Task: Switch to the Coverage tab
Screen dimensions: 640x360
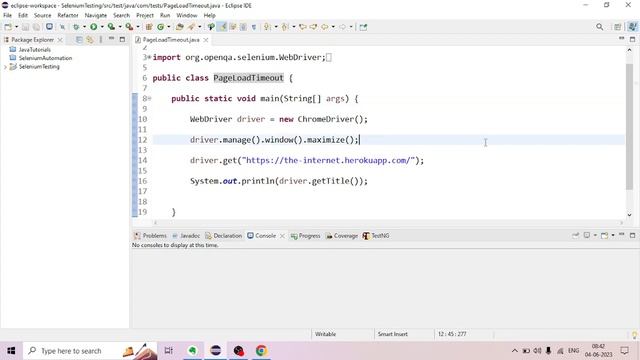Action: pos(342,236)
